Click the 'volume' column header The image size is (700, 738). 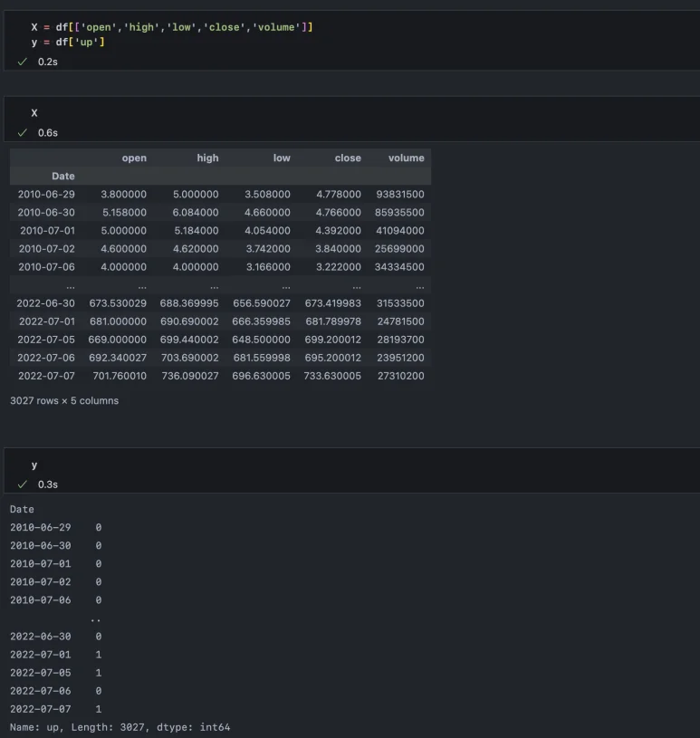(406, 158)
